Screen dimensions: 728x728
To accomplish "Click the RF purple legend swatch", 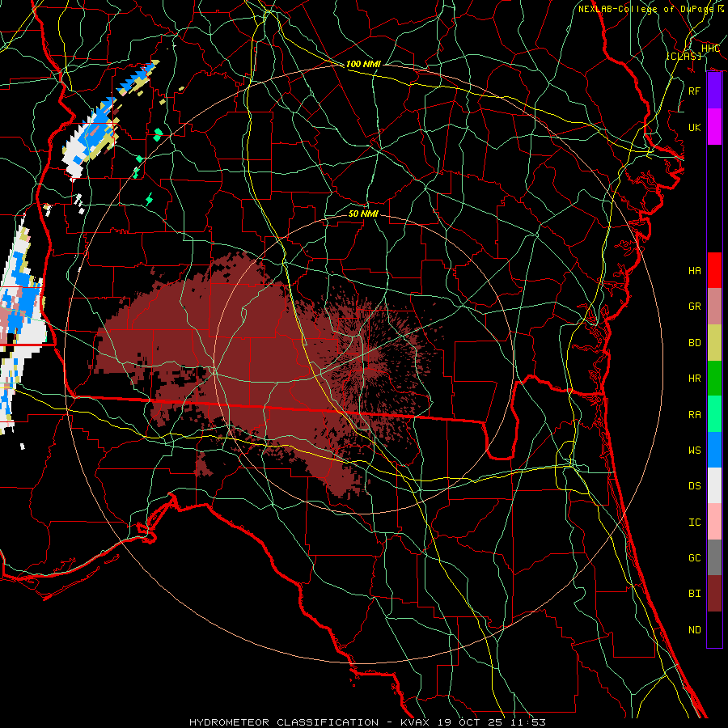I will click(714, 91).
